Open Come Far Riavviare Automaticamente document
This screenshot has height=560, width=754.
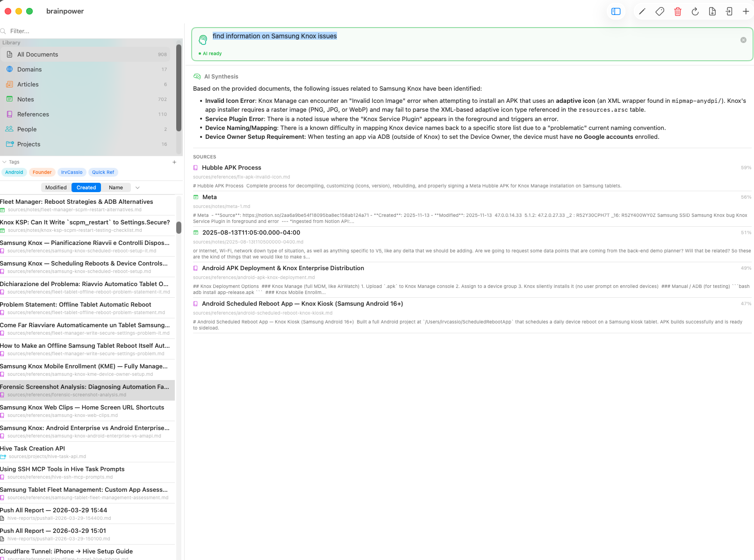87,329
